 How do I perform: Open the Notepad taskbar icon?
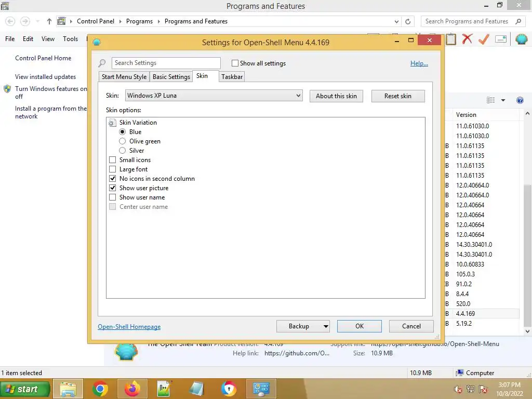[x=196, y=389]
